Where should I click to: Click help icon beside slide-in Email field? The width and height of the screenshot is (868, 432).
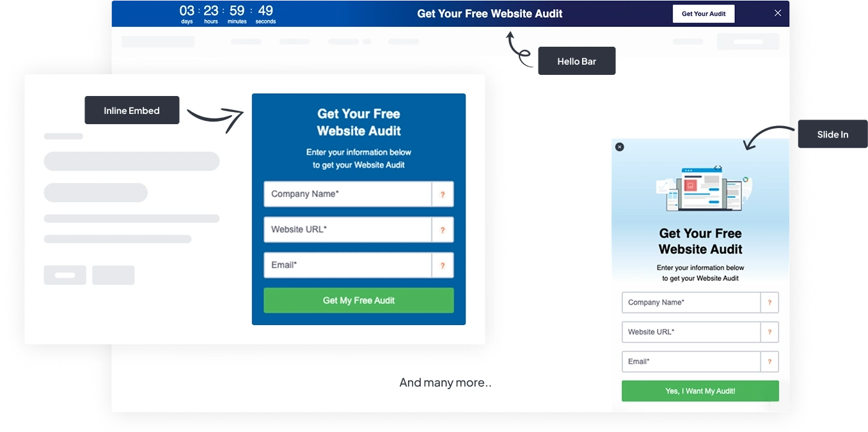pos(769,362)
